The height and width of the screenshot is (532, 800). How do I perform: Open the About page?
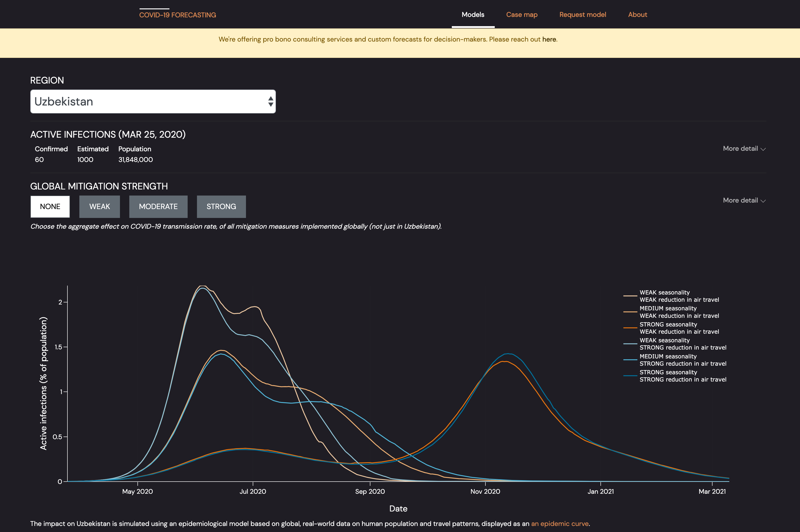[637, 15]
